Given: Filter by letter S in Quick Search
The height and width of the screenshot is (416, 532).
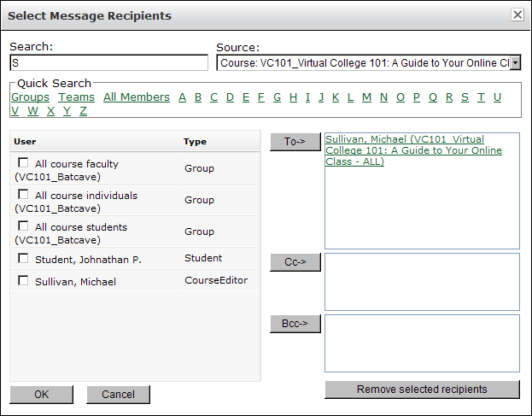Looking at the screenshot, I should 465,97.
